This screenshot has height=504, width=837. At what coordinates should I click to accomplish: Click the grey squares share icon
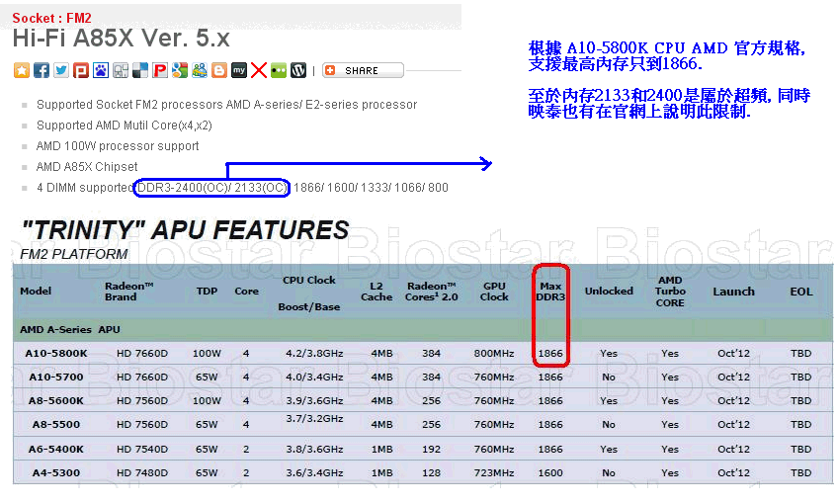click(121, 70)
